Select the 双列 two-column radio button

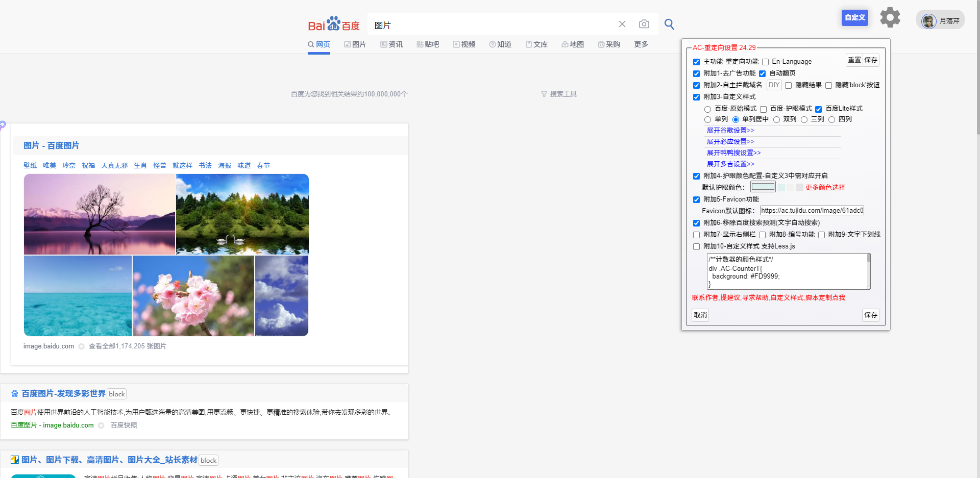point(776,119)
